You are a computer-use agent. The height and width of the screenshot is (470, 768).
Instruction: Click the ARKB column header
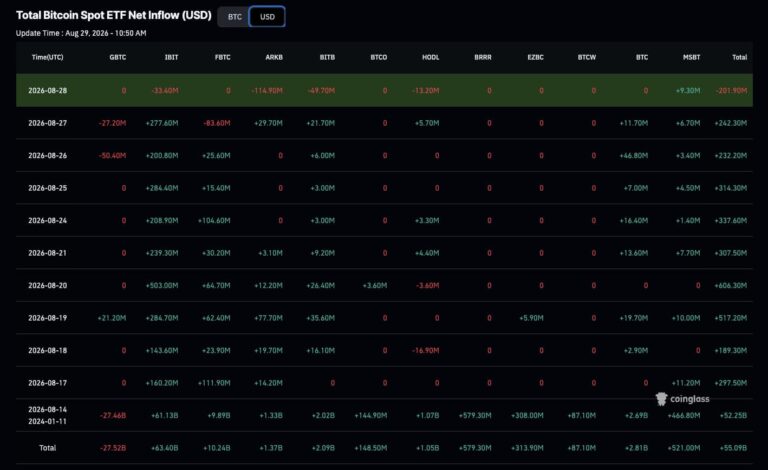(x=274, y=57)
